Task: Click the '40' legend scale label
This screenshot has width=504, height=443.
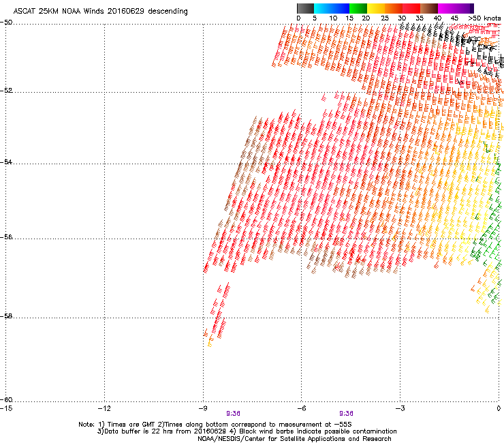Action: coord(437,18)
